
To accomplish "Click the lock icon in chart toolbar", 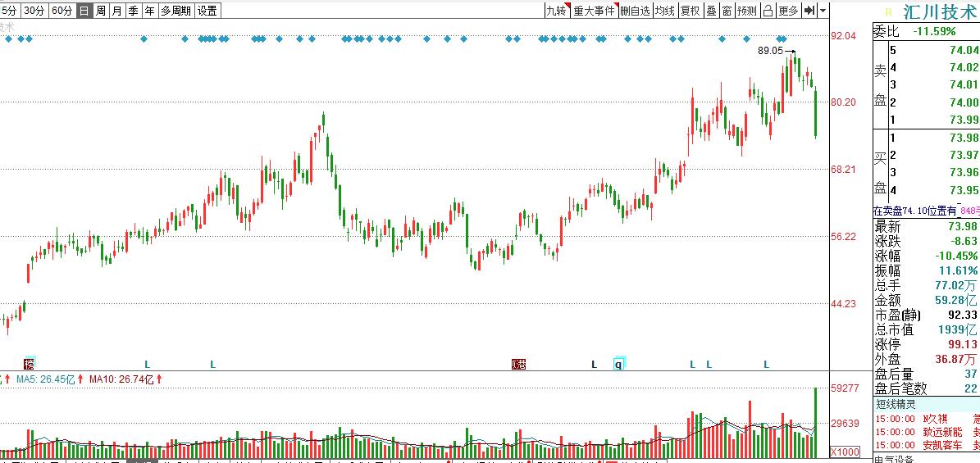I will point(768,10).
